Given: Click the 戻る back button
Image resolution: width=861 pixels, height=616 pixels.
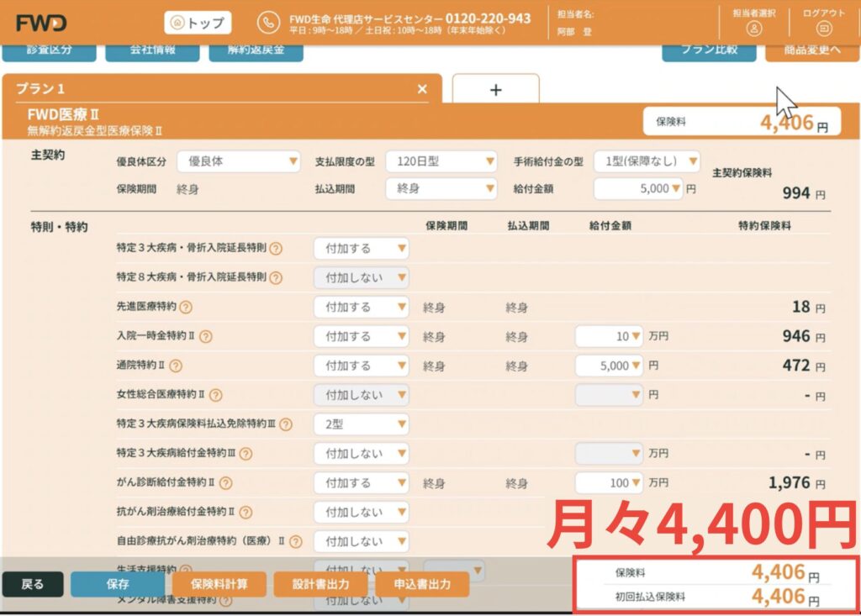Looking at the screenshot, I should (33, 584).
